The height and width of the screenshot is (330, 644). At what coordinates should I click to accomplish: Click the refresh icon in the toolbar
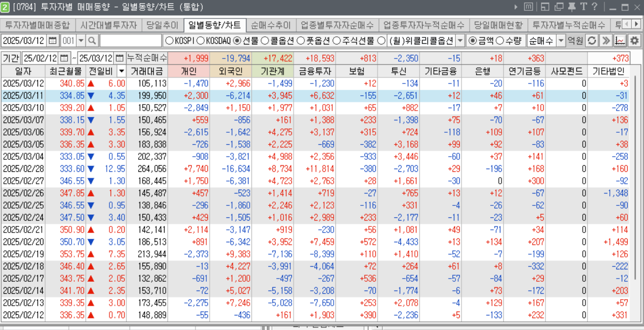[x=592, y=41]
